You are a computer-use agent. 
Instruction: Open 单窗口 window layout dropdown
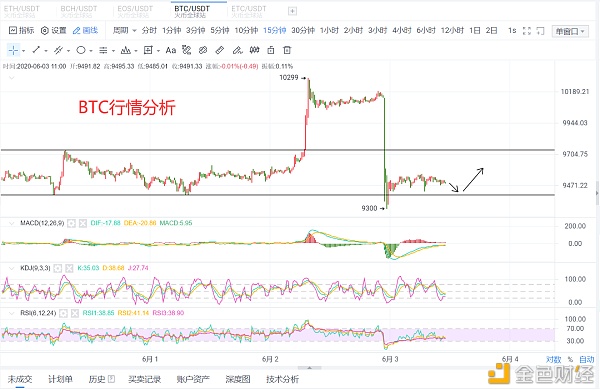pos(570,31)
